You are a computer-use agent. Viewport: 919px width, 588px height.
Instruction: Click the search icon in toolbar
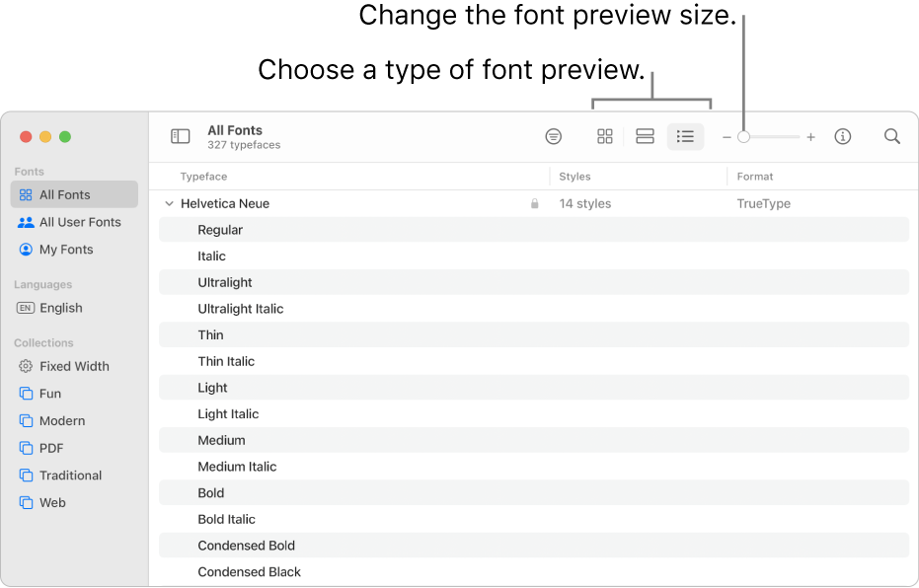pos(891,136)
